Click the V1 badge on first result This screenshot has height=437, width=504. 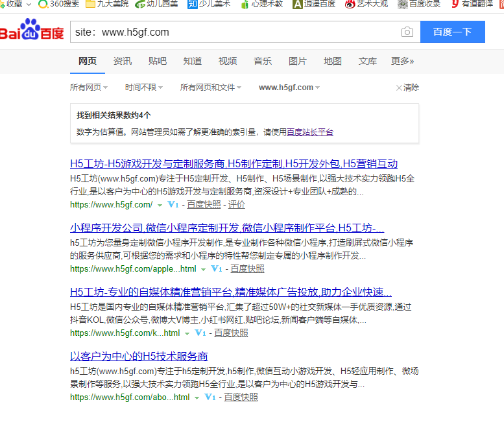pyautogui.click(x=173, y=205)
